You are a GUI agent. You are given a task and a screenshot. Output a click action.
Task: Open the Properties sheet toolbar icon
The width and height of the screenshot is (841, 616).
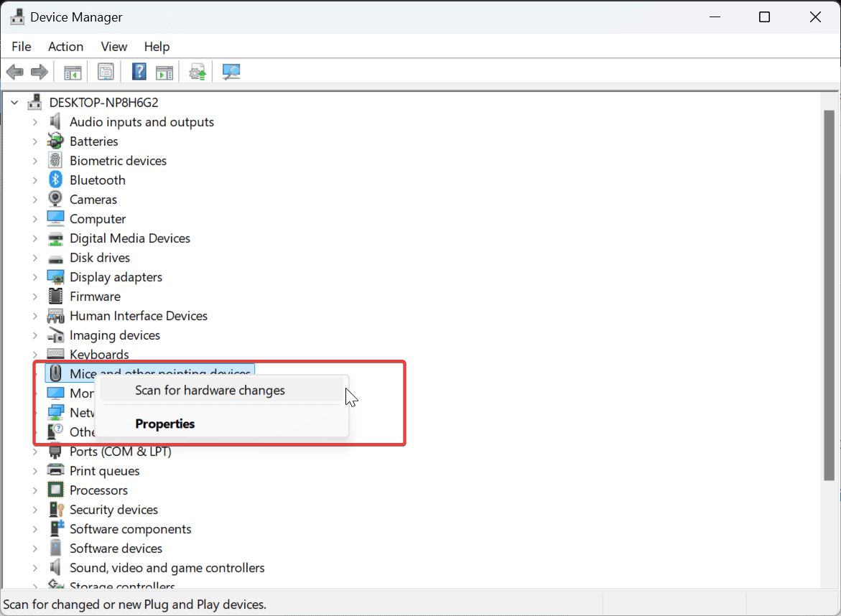(x=106, y=72)
